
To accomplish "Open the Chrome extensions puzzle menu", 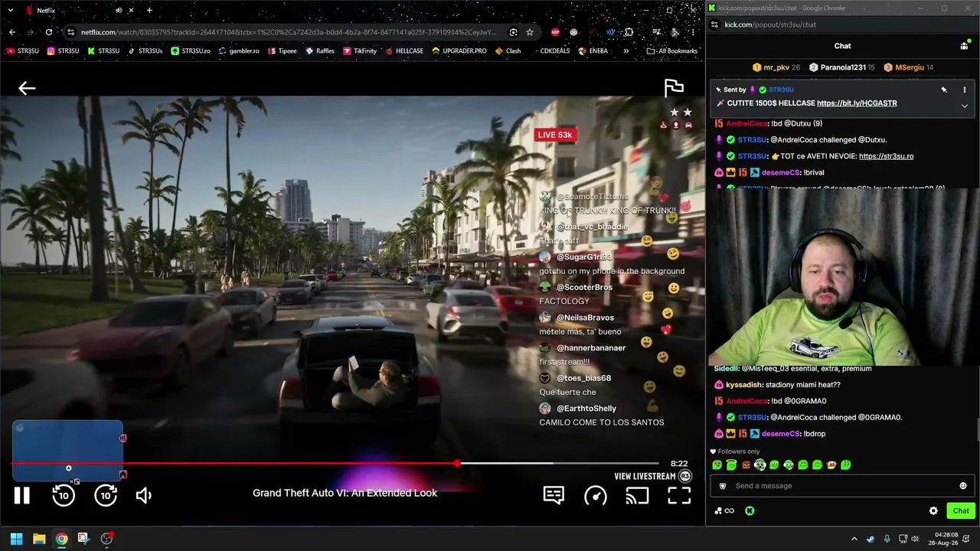I will [629, 32].
